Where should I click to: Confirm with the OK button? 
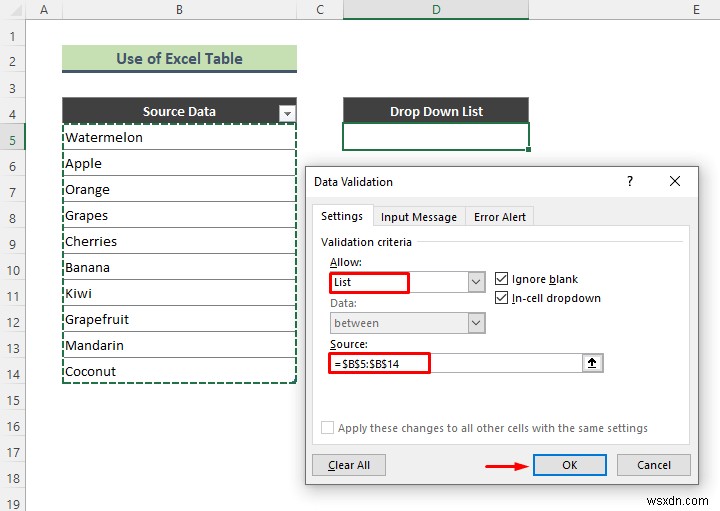coord(569,465)
